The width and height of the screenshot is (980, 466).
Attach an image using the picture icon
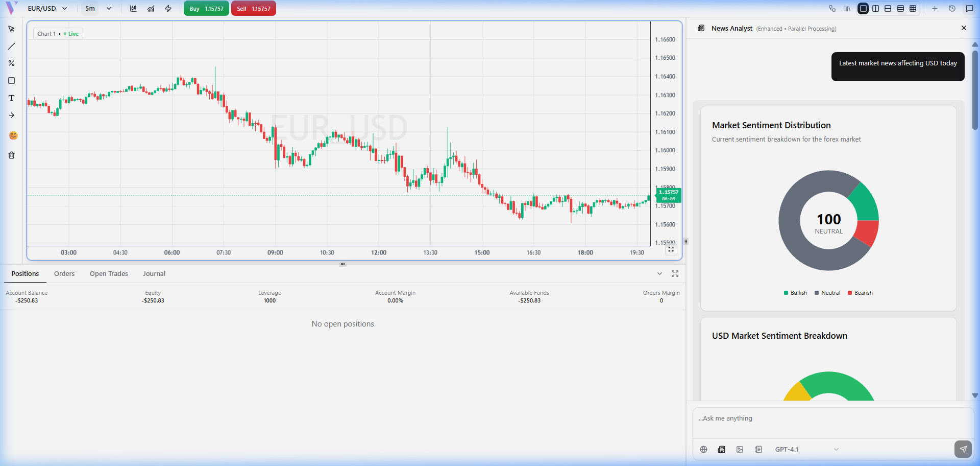(x=740, y=450)
